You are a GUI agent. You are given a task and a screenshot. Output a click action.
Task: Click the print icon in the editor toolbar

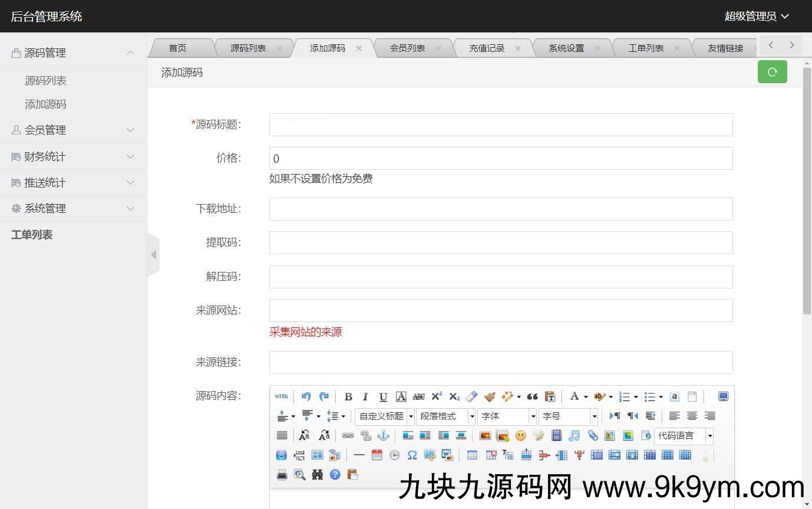click(x=281, y=474)
